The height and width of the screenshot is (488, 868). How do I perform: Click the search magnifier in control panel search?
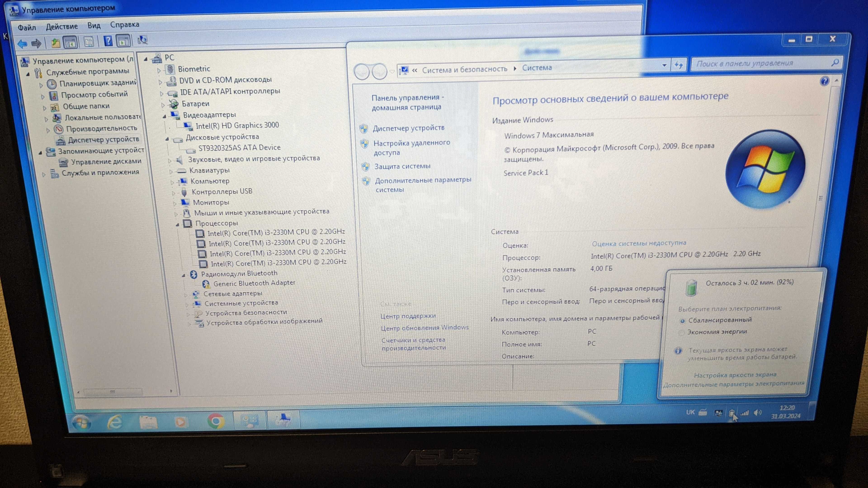[x=835, y=62]
